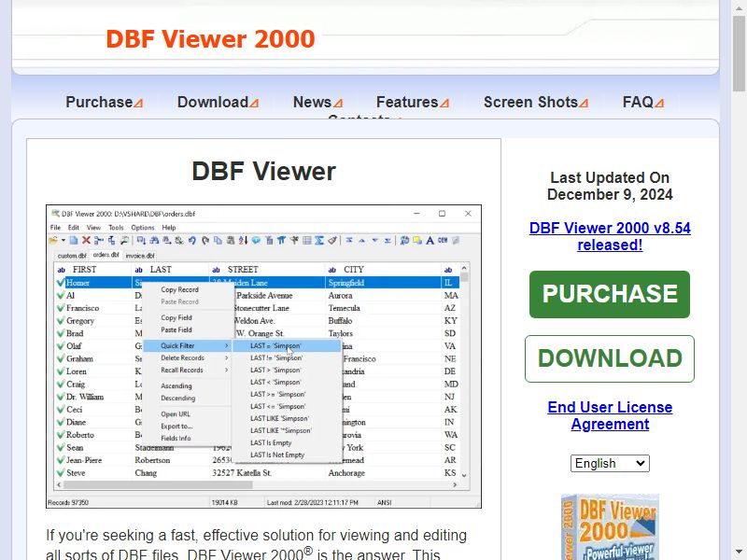Click the new document icon in the DBF toolbar

(74, 241)
